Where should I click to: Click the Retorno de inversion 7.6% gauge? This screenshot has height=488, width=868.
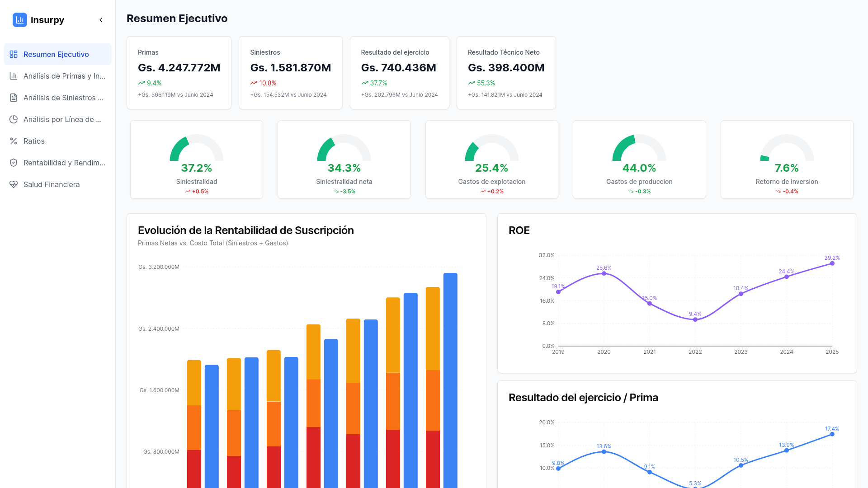click(787, 148)
